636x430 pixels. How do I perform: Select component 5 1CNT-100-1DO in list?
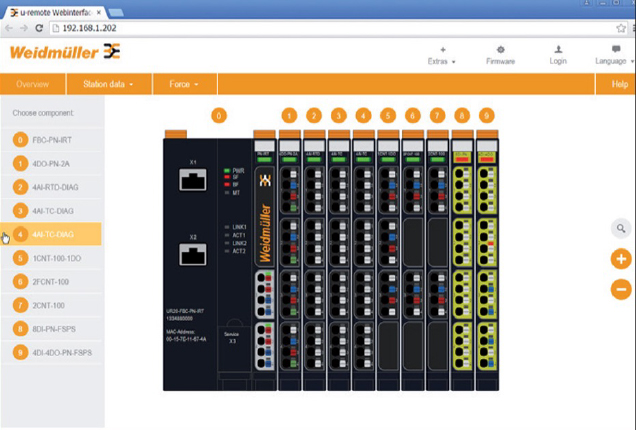[x=51, y=258]
